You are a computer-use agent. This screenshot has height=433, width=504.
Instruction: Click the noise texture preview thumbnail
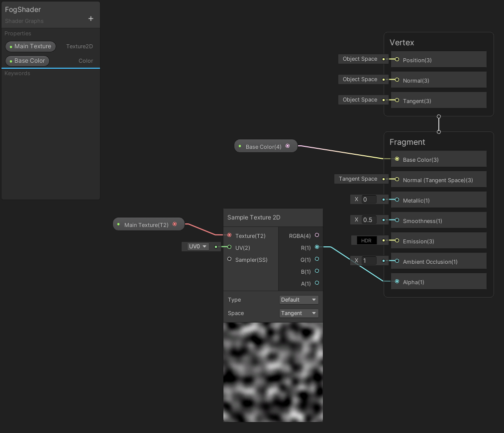click(273, 372)
